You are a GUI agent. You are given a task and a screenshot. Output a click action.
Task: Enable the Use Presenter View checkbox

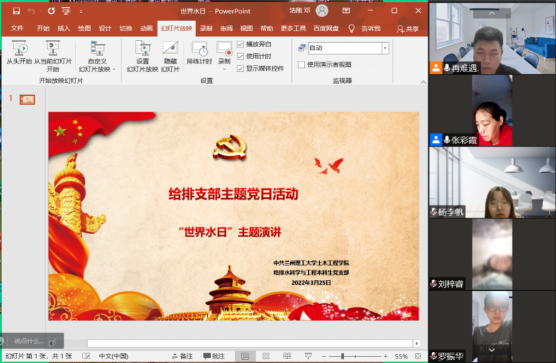301,65
